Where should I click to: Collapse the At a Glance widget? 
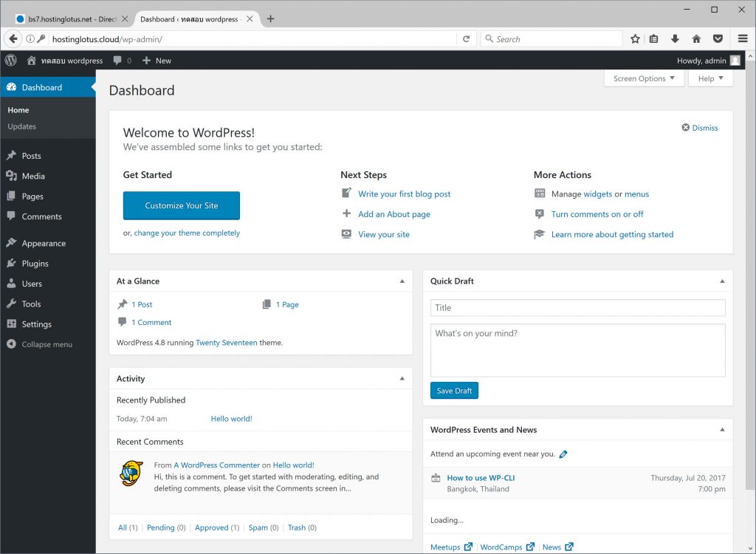coord(402,281)
